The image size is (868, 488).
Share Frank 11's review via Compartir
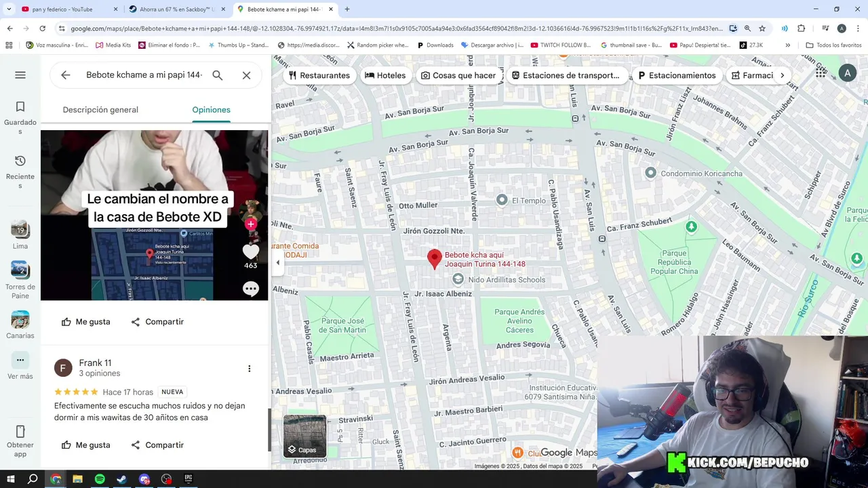pos(157,445)
